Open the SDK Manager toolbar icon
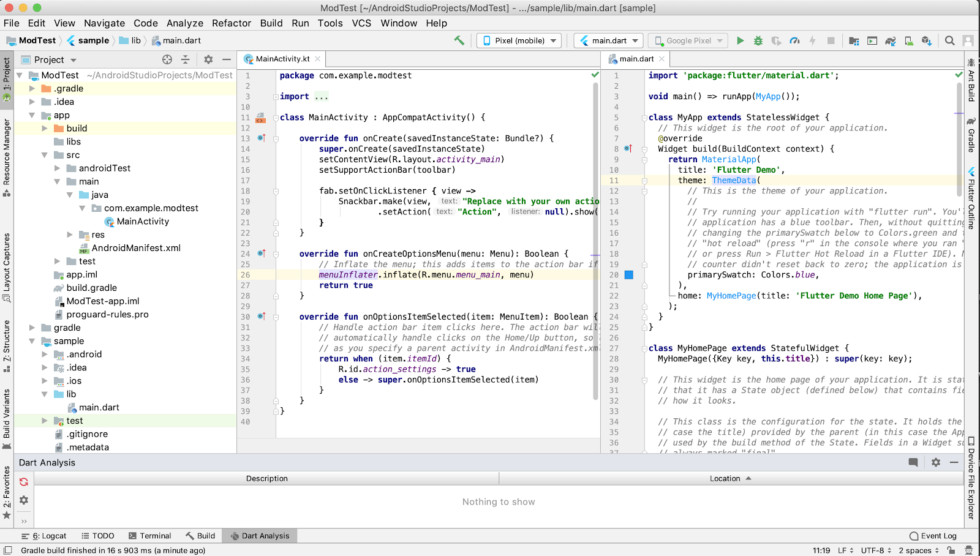980x556 pixels. point(927,41)
